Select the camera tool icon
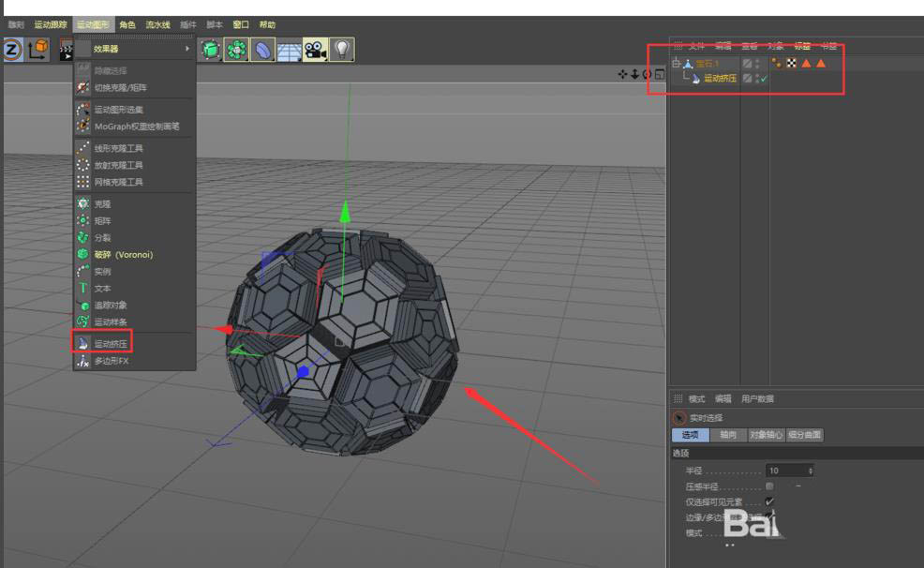 [315, 50]
